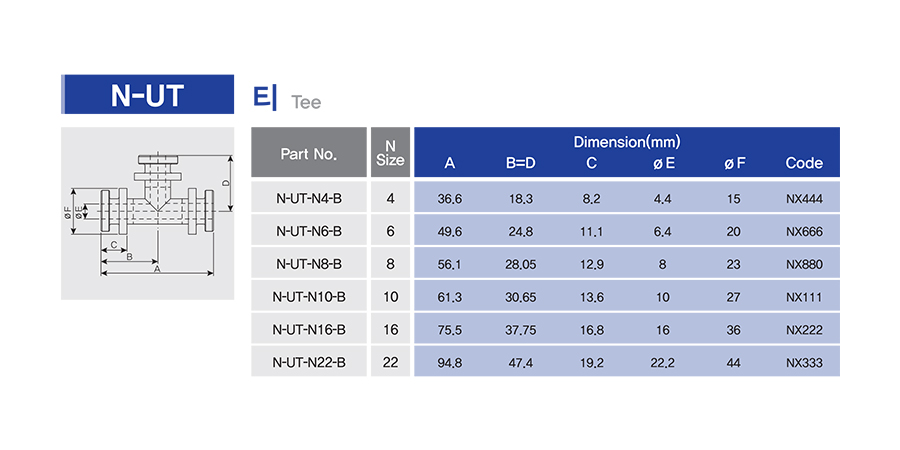This screenshot has width=900, height=450.
Task: Click the øF column header
Action: tap(734, 164)
